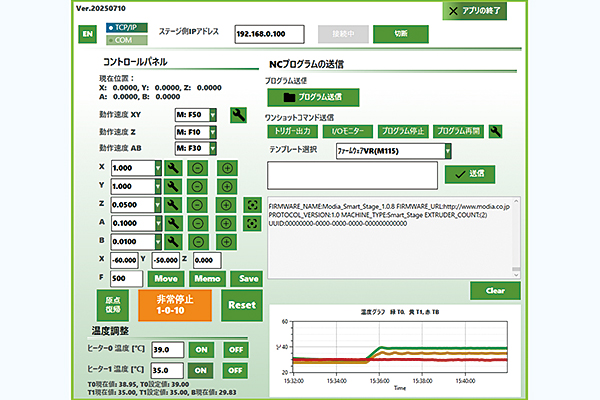Turn heater-1 ON
The height and width of the screenshot is (400, 600).
pyautogui.click(x=201, y=370)
